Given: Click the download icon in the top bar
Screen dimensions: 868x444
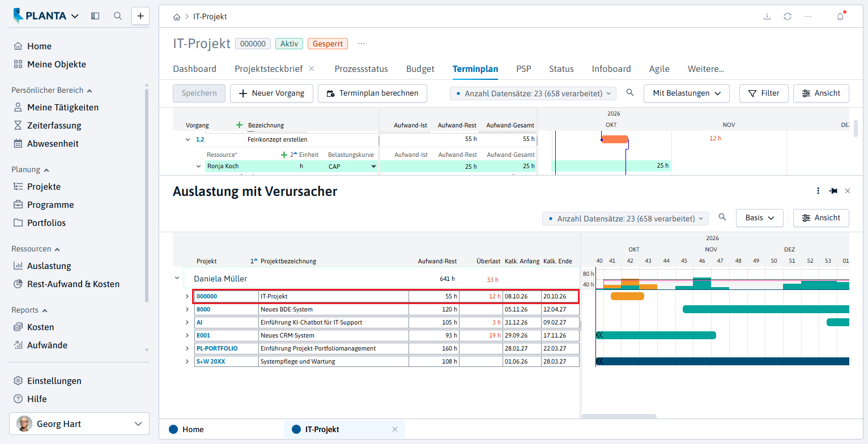Looking at the screenshot, I should click(767, 16).
